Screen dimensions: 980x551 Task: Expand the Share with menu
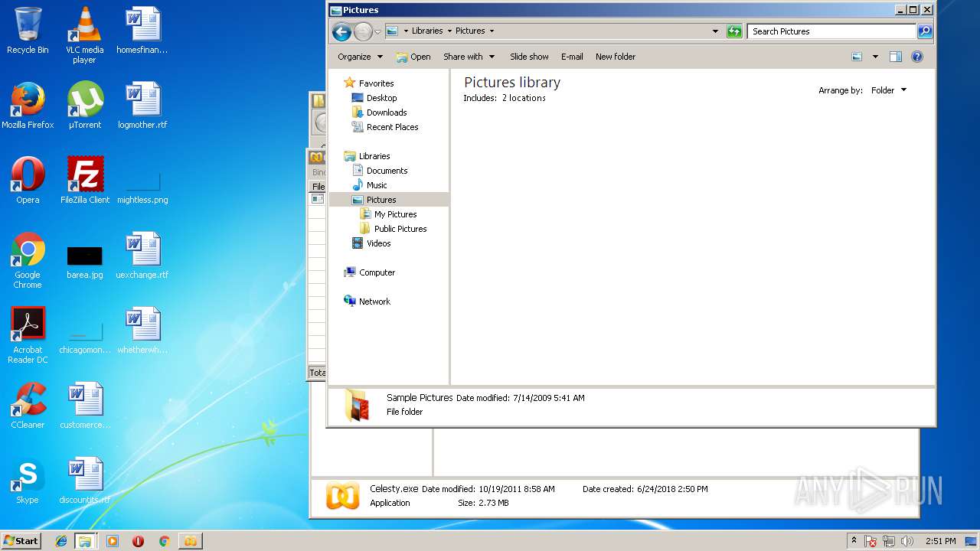(469, 57)
